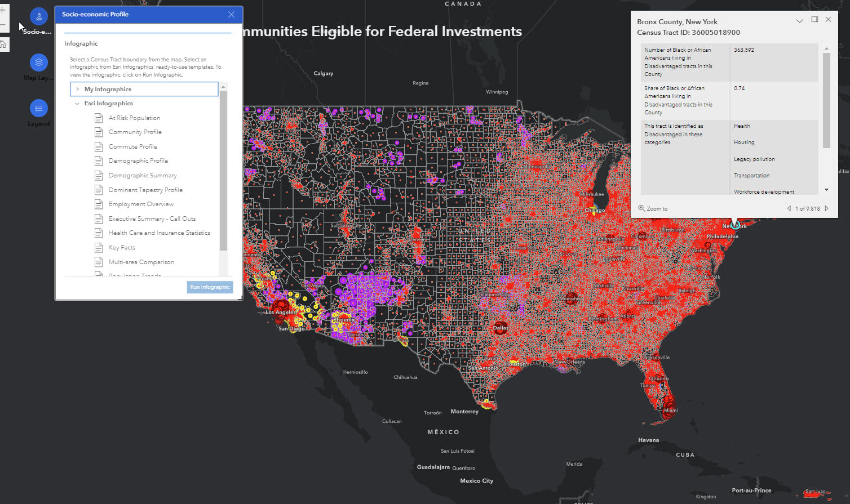
Task: Dock the Bronx County popup
Action: (x=814, y=19)
